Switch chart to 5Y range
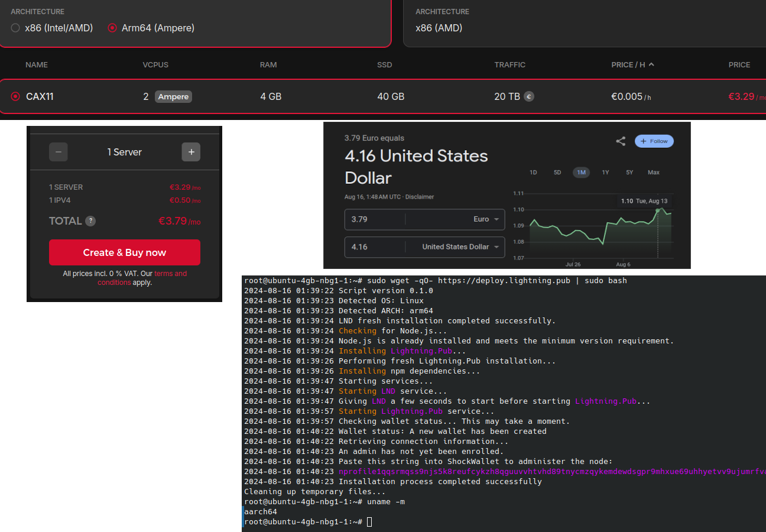This screenshot has width=766, height=532. click(629, 173)
